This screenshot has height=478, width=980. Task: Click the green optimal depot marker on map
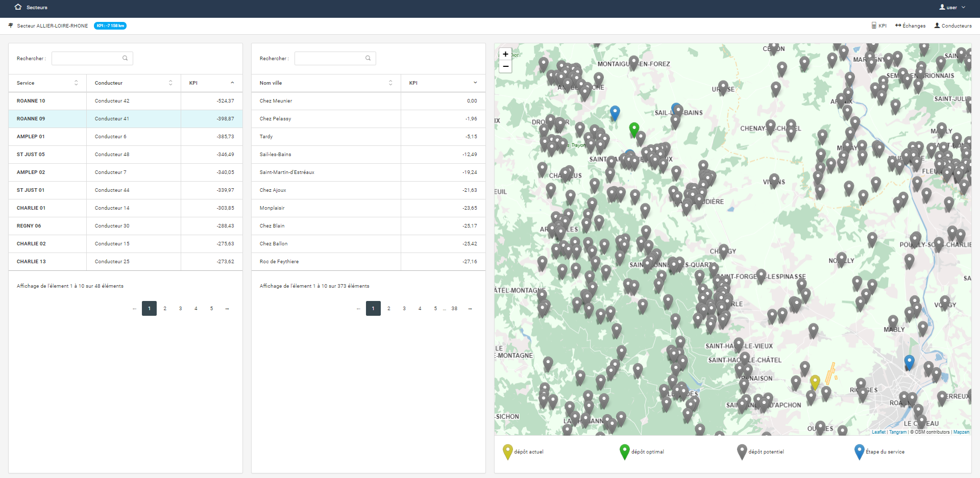tap(634, 129)
